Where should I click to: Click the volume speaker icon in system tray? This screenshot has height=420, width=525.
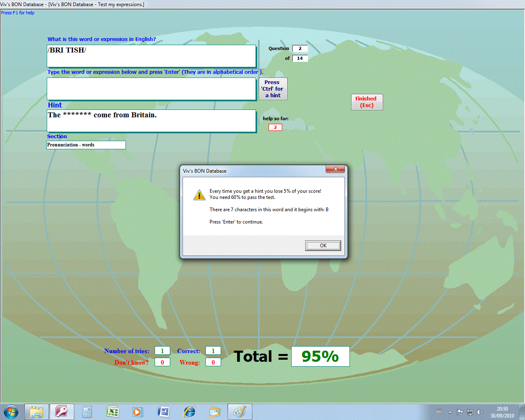click(x=480, y=412)
